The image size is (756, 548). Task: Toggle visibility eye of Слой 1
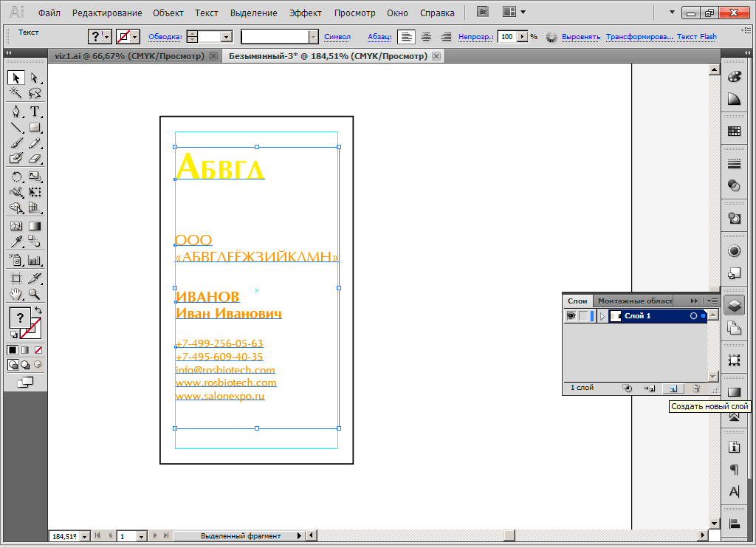coord(571,316)
